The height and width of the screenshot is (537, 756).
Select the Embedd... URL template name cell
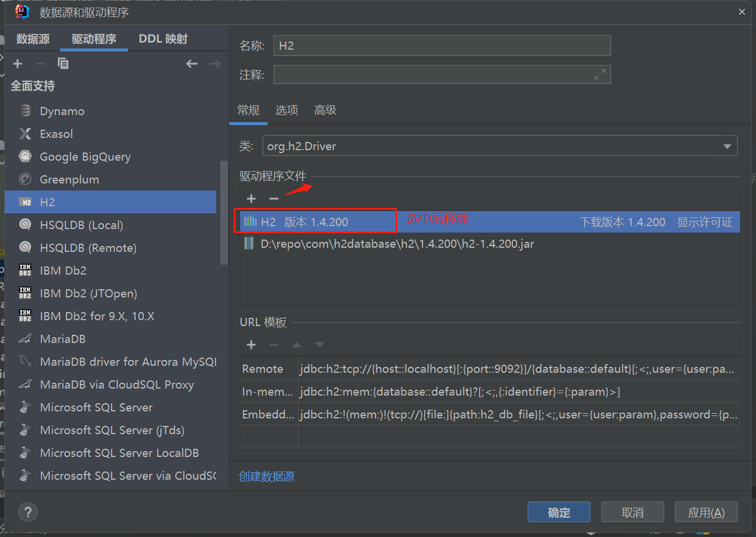269,414
